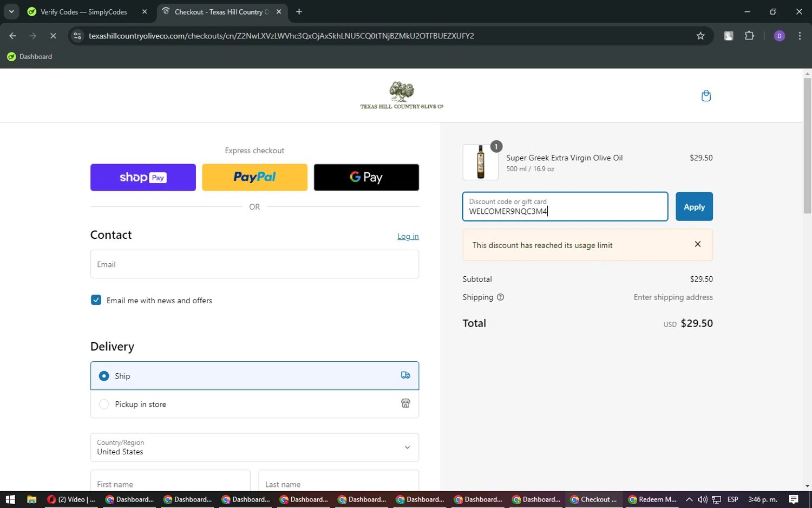The width and height of the screenshot is (812, 508).
Task: Pay with Shop Pay button
Action: (x=143, y=177)
